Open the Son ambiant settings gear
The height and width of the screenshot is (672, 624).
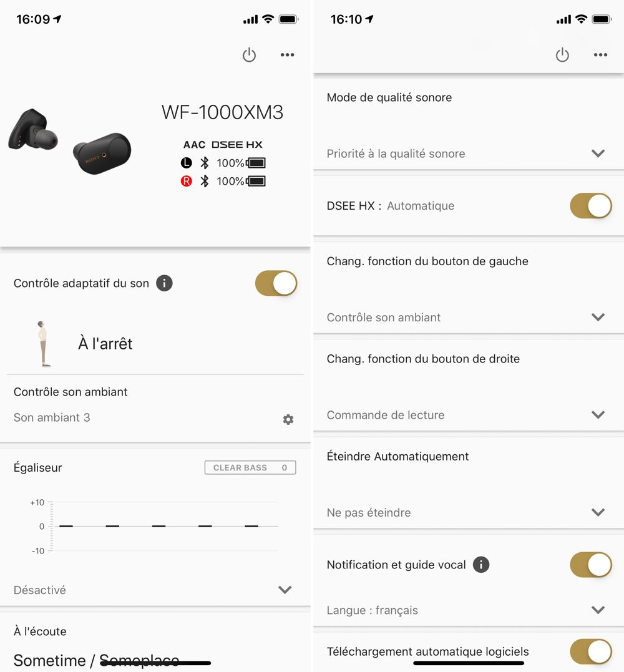[288, 419]
